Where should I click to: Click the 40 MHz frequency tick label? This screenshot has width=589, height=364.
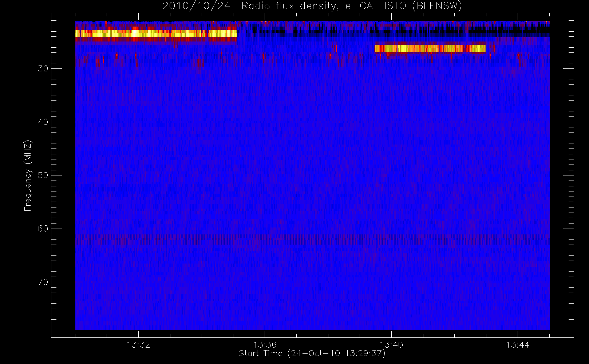point(43,122)
